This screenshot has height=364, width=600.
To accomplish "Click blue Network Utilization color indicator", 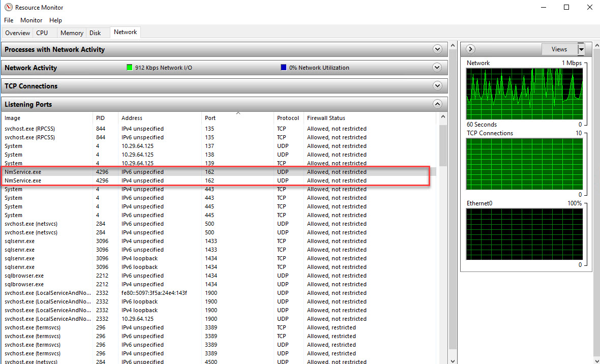I will (284, 68).
